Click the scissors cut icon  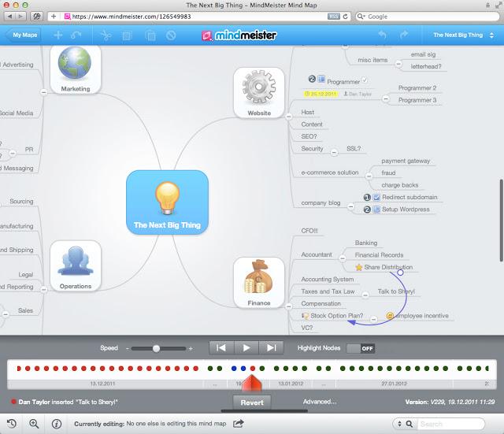[x=106, y=35]
